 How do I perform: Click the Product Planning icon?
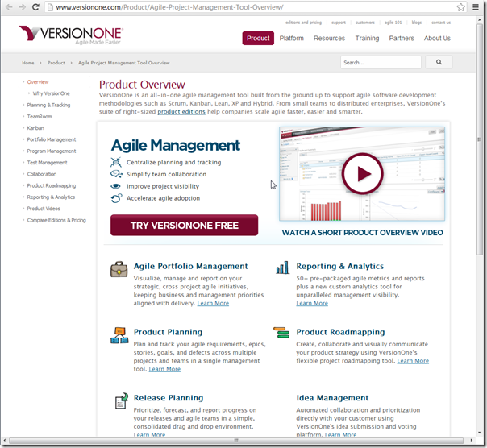pos(119,334)
